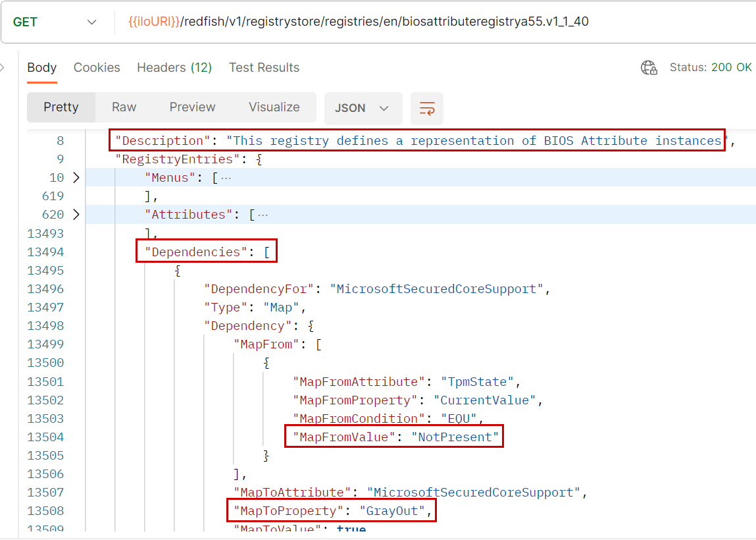Click the folded ellipsis after "Attributes"

[263, 215]
